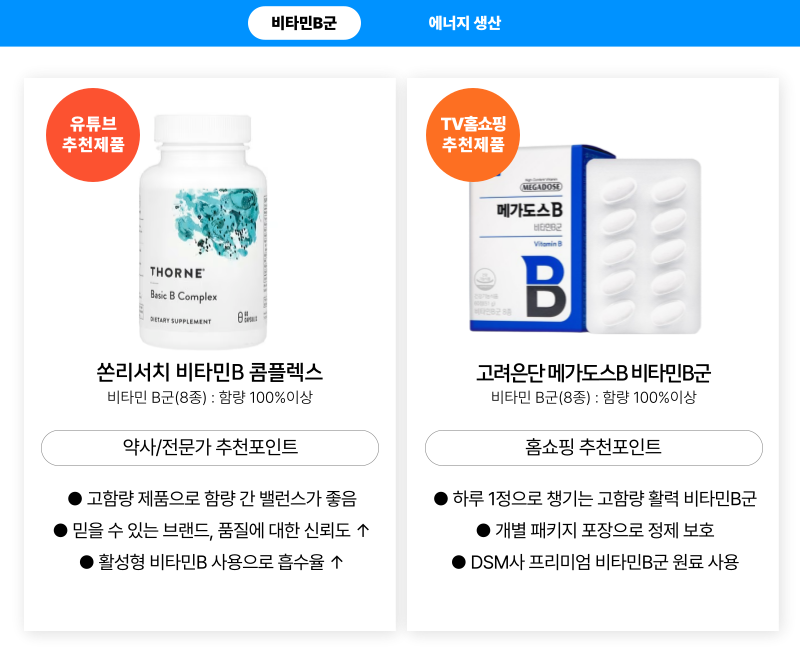
Task: Click the 고함량 제품으로 함량 간 밸런스 bullet
Action: (x=212, y=498)
